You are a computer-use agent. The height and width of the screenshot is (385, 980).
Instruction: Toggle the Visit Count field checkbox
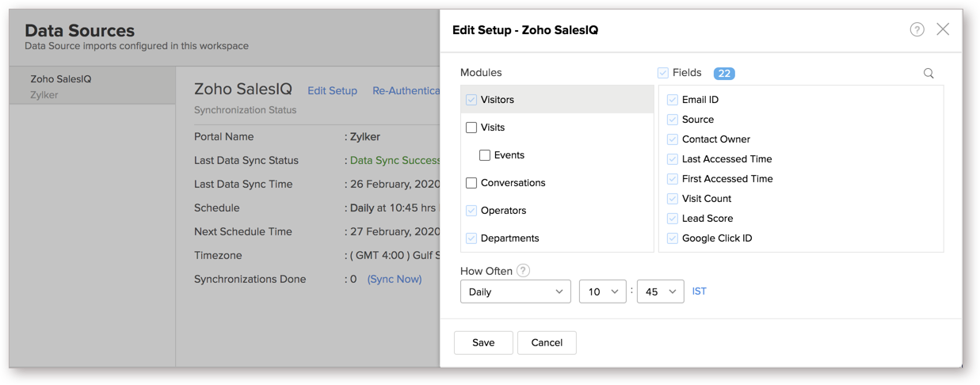tap(673, 199)
